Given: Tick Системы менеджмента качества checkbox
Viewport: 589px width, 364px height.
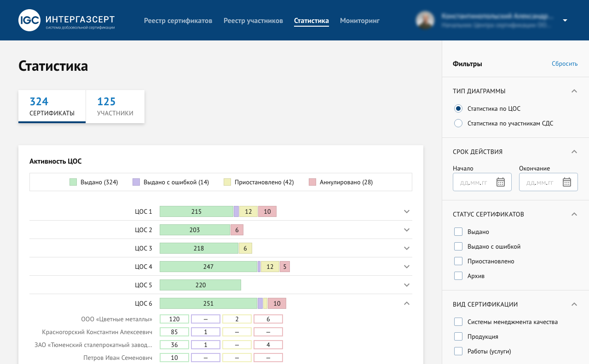Looking at the screenshot, I should coord(458,322).
